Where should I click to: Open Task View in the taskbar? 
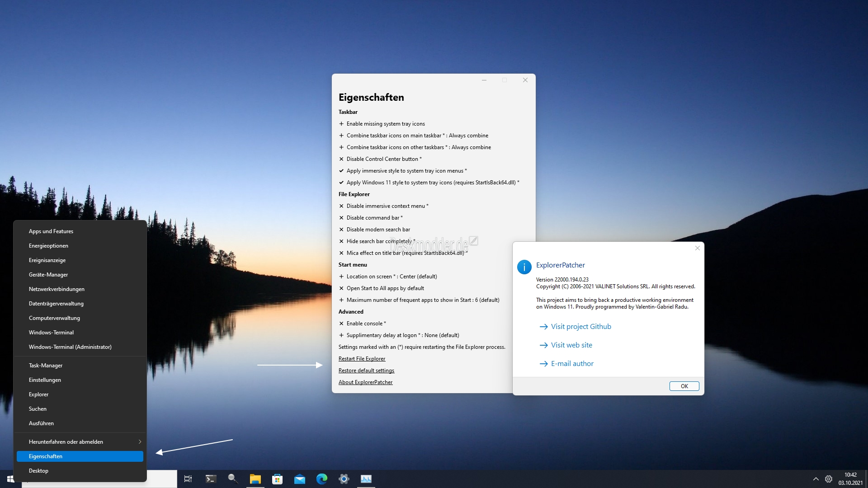[x=188, y=479]
